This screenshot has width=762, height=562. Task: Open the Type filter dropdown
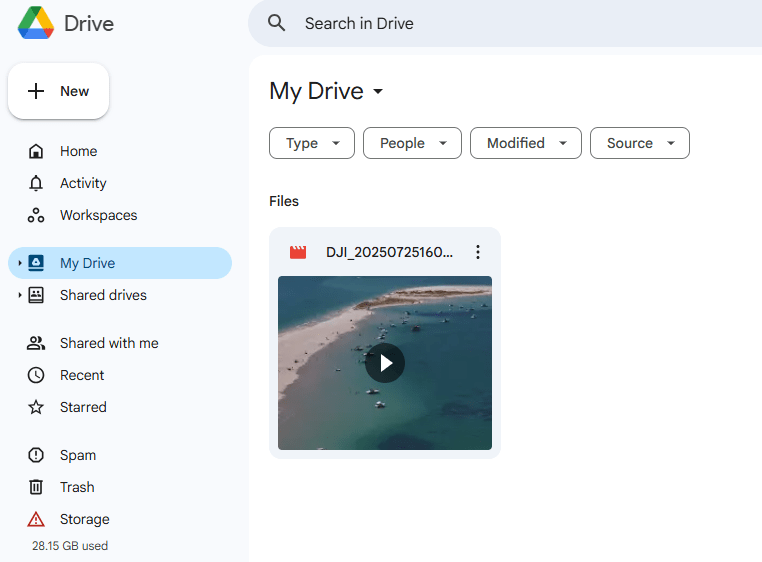point(311,143)
